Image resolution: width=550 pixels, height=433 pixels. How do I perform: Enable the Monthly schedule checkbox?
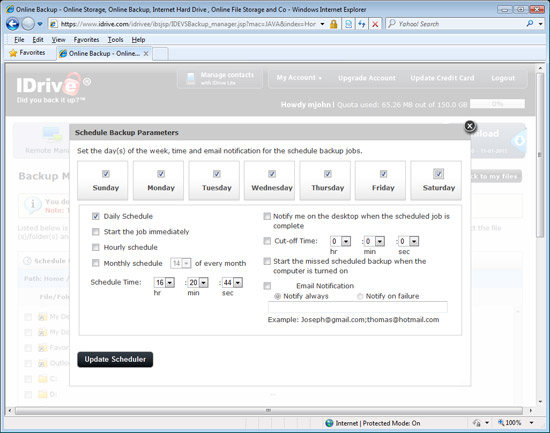click(95, 263)
